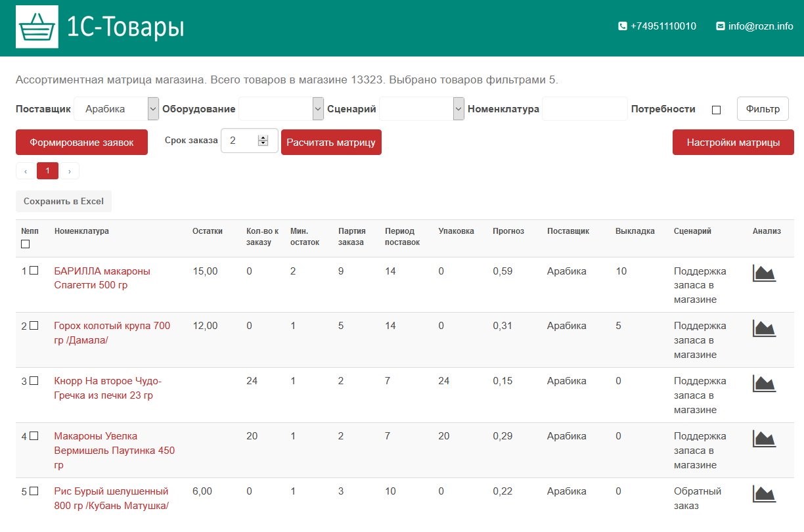The image size is (804, 532).
Task: Click the 15,00 stock value for БАРИЛЛА
Action: [x=205, y=271]
